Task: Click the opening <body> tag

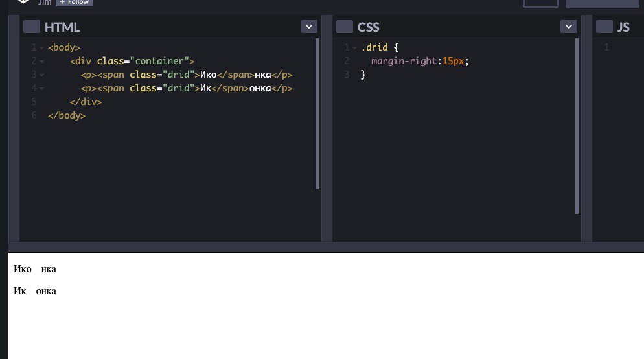Action: (64, 47)
